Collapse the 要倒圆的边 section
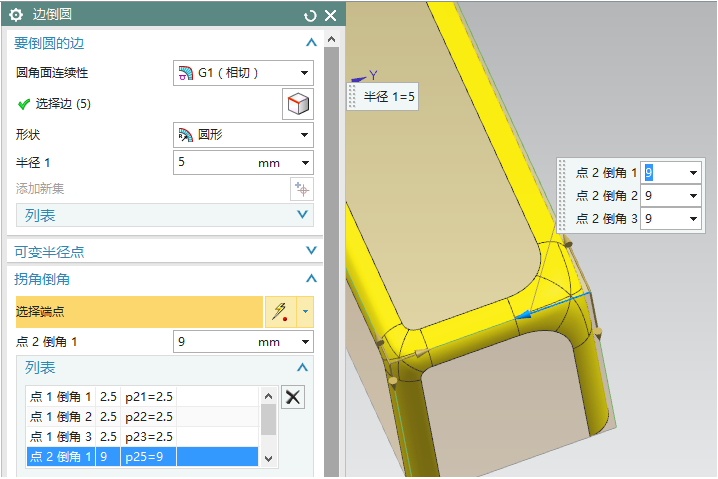The width and height of the screenshot is (718, 479). (x=311, y=43)
